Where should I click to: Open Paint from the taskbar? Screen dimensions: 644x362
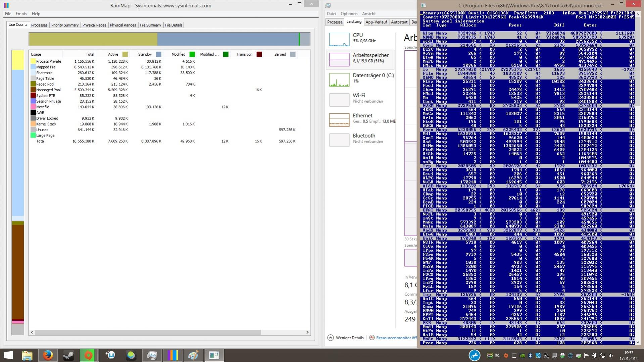[193, 355]
